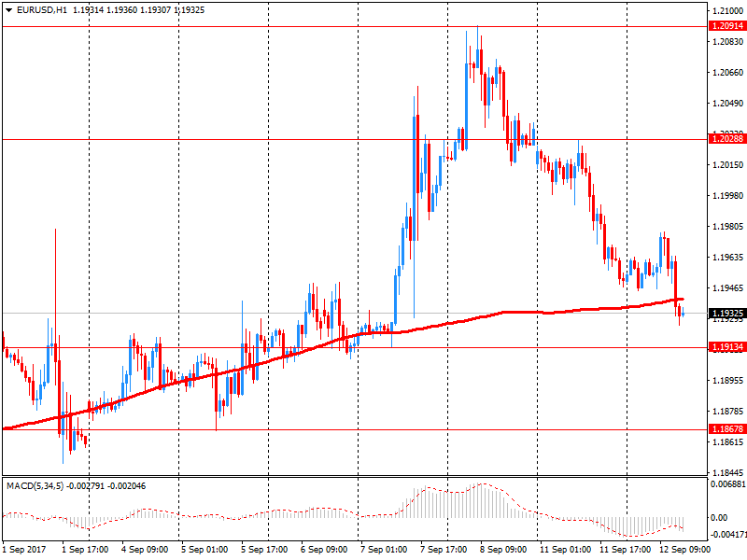This screenshot has height=560, width=747.
Task: Select the '1 Sep 17:00' time axis label
Action: coord(85,550)
